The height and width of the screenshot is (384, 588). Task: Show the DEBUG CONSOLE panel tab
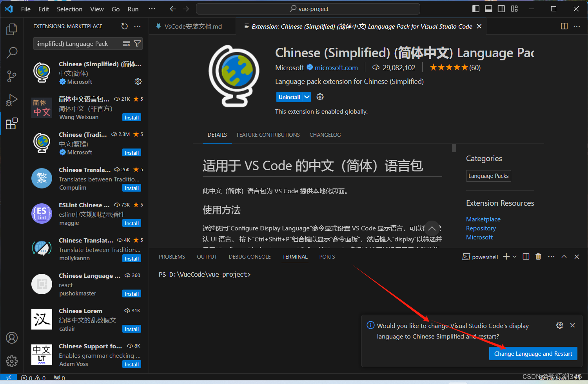(250, 257)
